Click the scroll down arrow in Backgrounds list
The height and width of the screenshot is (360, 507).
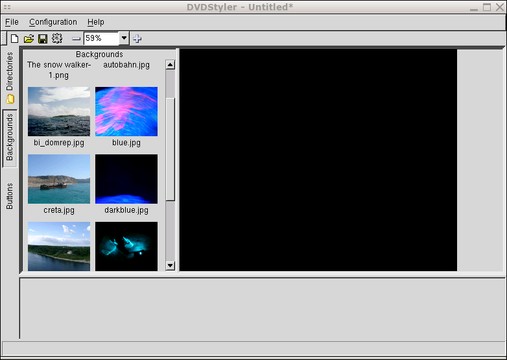click(x=170, y=266)
